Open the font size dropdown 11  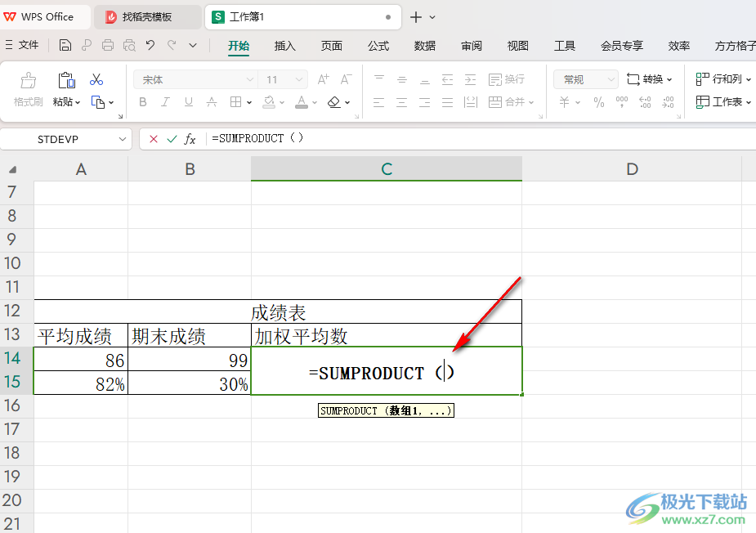tap(299, 79)
